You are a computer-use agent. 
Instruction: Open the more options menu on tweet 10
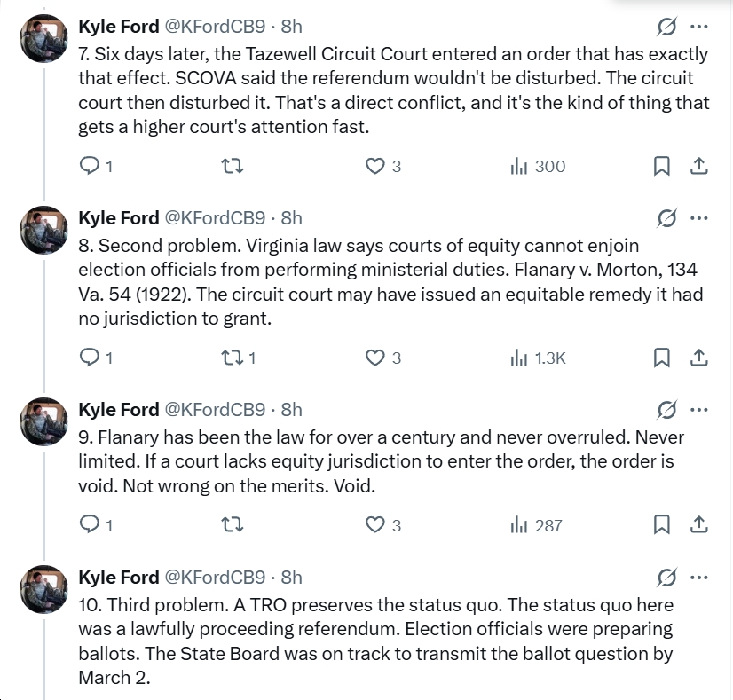700,577
